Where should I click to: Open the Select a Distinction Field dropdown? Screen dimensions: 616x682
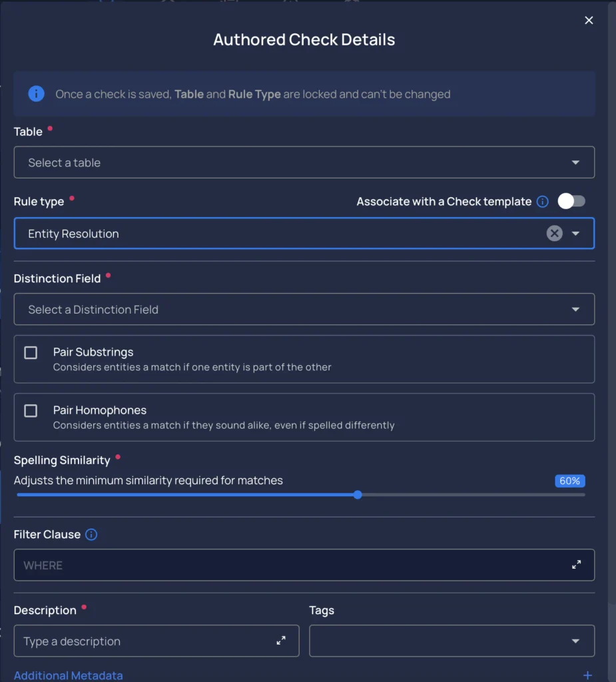click(x=304, y=309)
